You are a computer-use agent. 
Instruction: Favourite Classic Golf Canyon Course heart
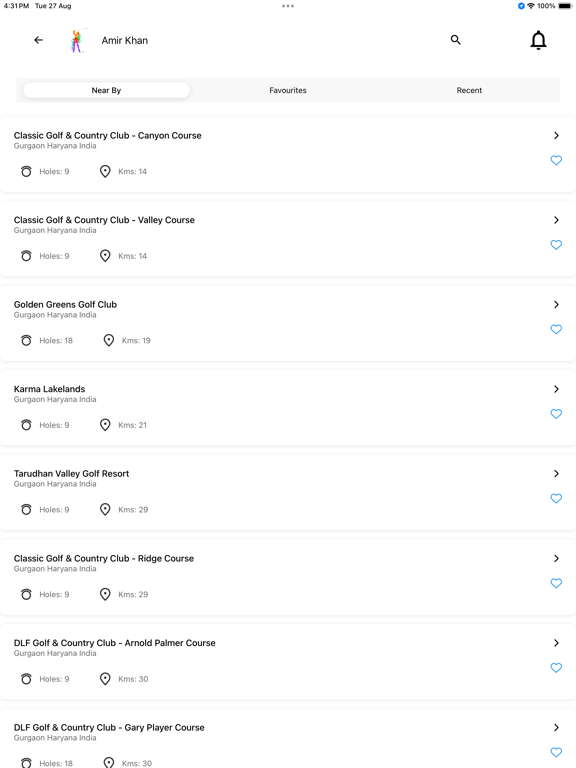556,160
